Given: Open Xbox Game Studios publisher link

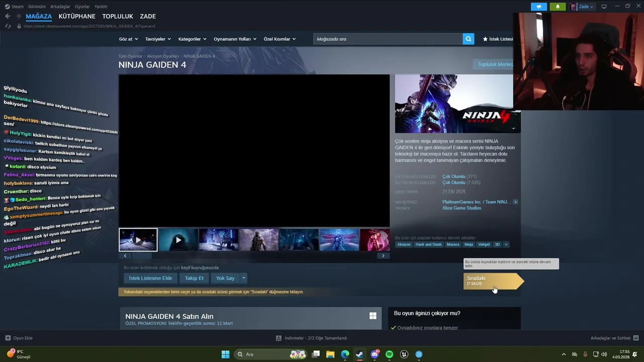Looking at the screenshot, I should [462, 208].
